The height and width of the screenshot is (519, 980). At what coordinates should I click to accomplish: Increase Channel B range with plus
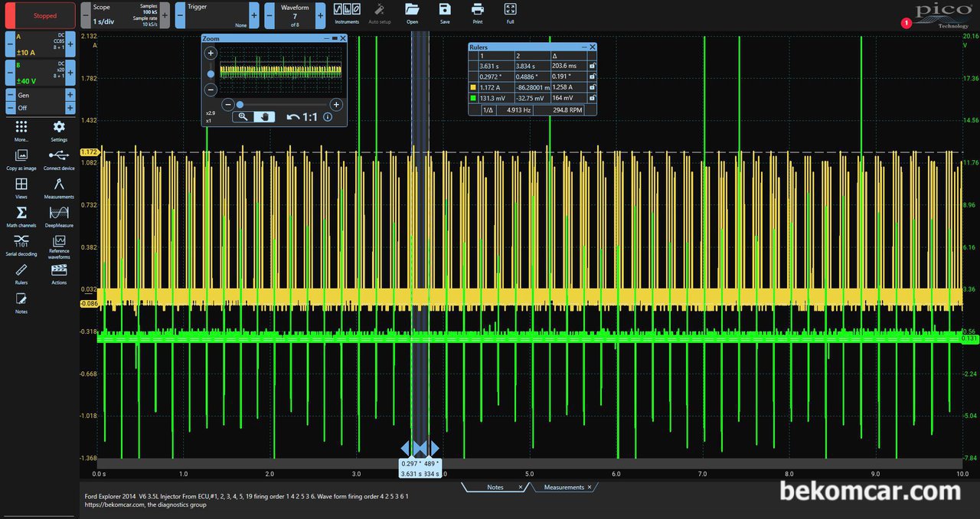(x=70, y=73)
